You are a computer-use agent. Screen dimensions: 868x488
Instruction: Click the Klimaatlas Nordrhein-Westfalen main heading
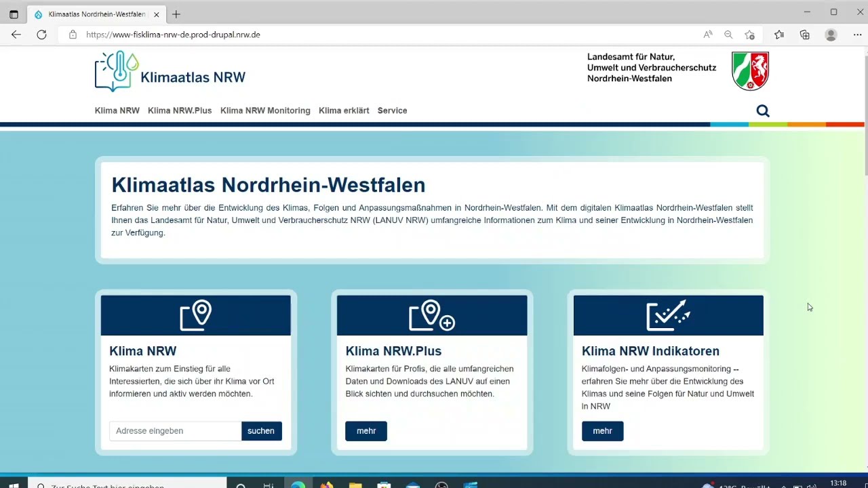(269, 185)
